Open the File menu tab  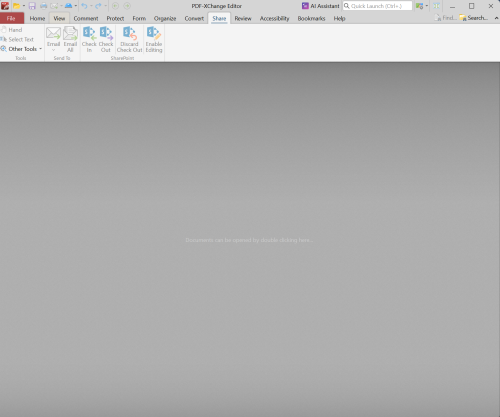12,18
